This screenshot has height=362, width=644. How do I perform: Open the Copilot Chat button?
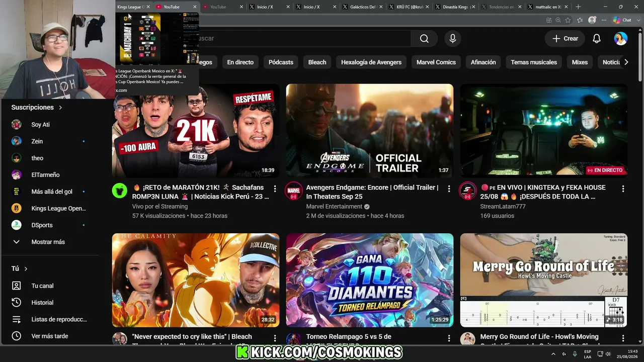[x=622, y=20]
